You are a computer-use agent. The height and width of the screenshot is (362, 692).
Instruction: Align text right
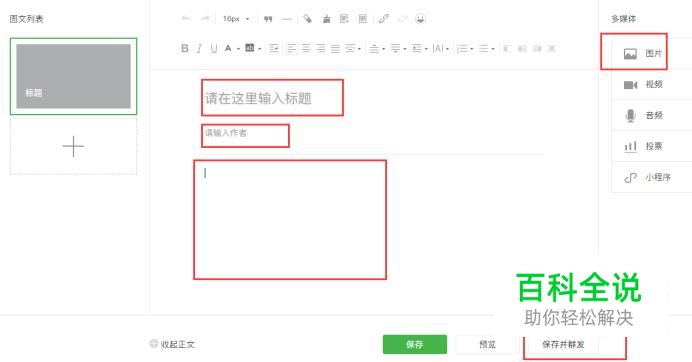321,48
